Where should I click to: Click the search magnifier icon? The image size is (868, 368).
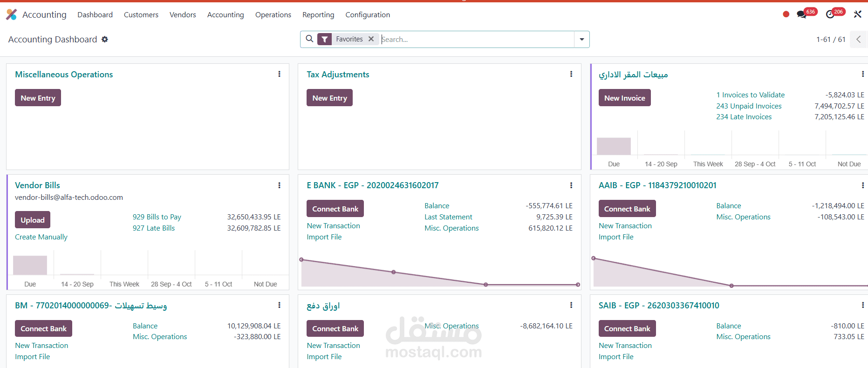pyautogui.click(x=309, y=39)
